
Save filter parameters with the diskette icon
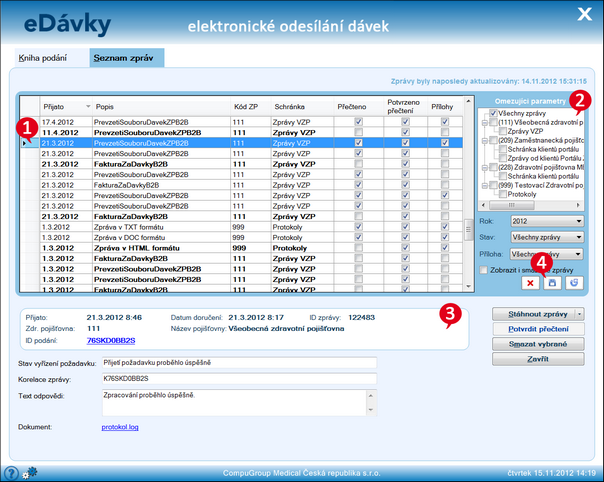[552, 283]
